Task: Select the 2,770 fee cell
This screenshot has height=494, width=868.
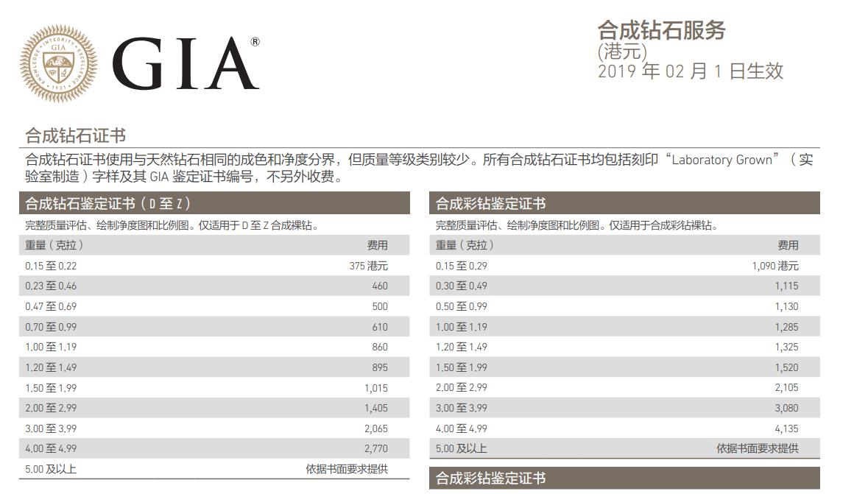Action: pyautogui.click(x=376, y=448)
